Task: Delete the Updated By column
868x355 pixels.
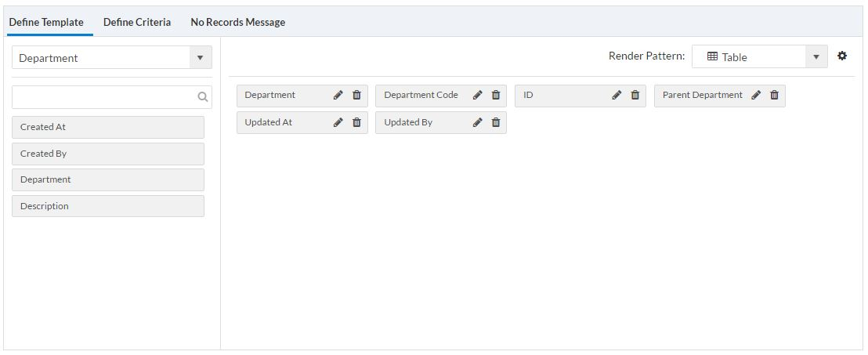Action: pyautogui.click(x=496, y=122)
